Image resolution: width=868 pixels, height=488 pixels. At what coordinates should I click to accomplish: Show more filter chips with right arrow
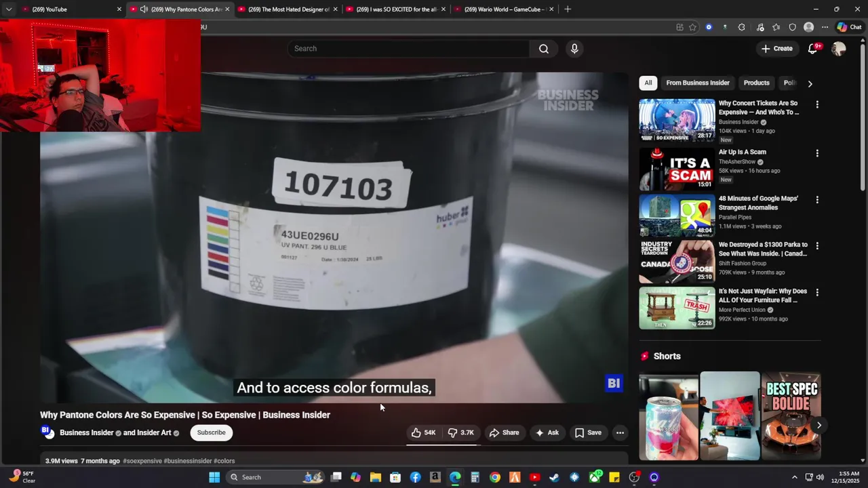pyautogui.click(x=810, y=83)
